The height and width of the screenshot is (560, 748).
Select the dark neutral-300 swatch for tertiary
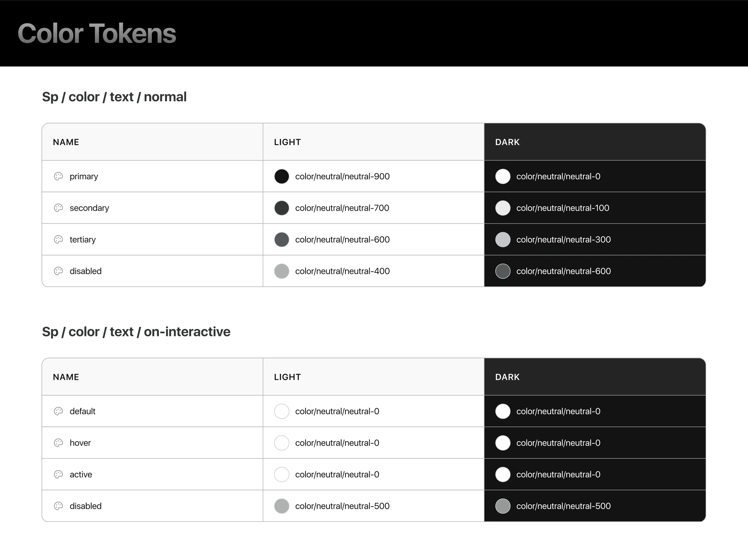coord(503,240)
